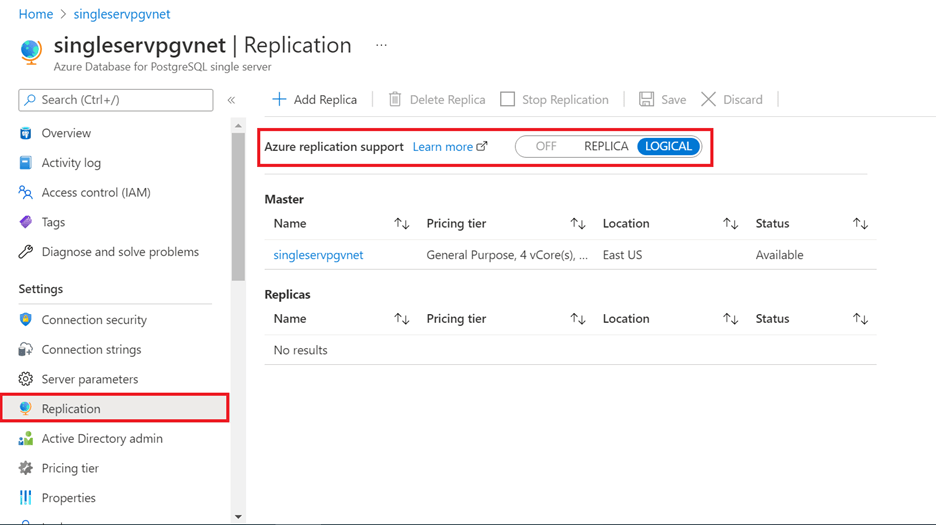The image size is (936, 525).
Task: Click the Connection strings icon
Action: (x=25, y=349)
